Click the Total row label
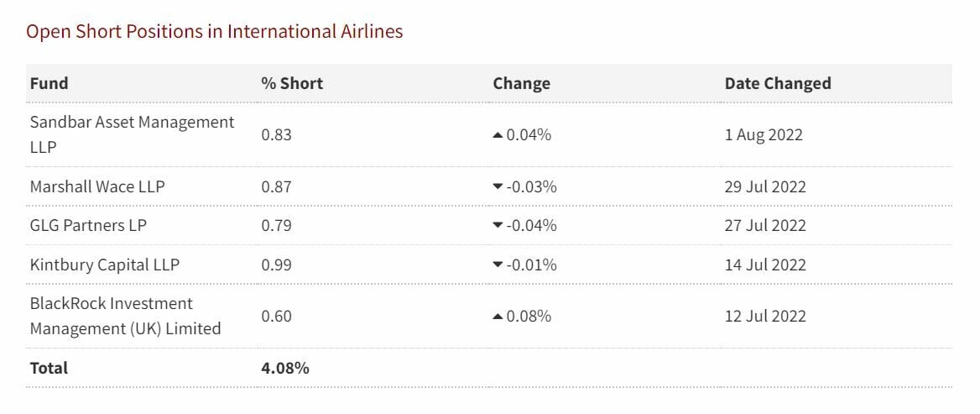This screenshot has height=414, width=980. [x=49, y=368]
